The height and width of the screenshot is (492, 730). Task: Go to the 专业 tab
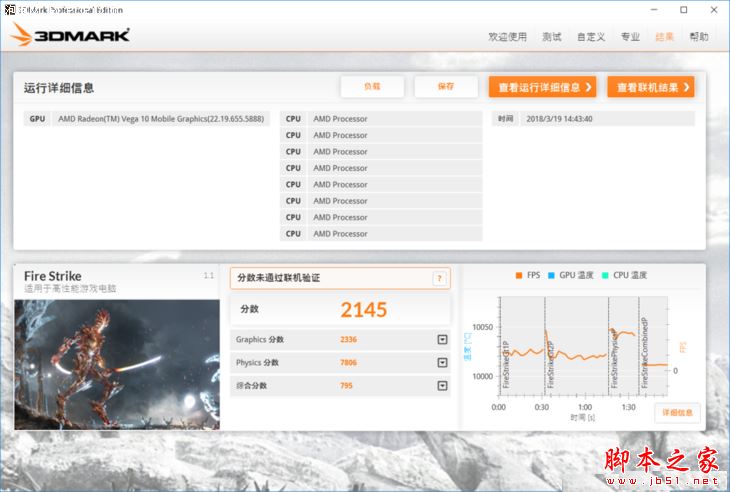click(x=630, y=37)
